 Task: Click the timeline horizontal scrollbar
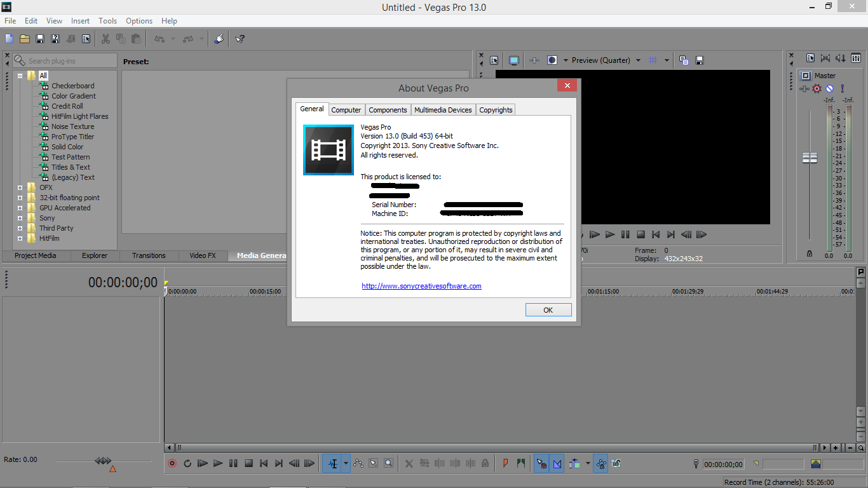pos(496,447)
